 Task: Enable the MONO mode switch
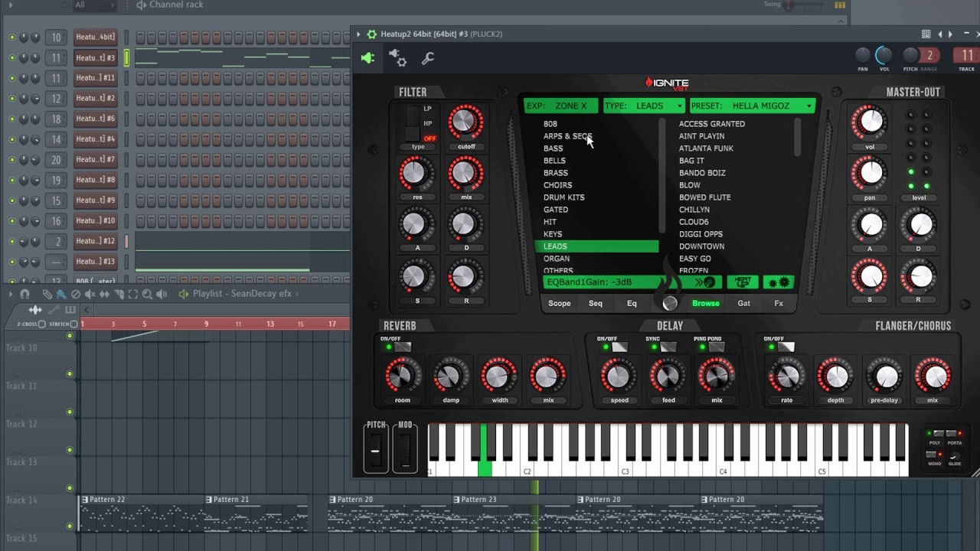pyautogui.click(x=931, y=455)
